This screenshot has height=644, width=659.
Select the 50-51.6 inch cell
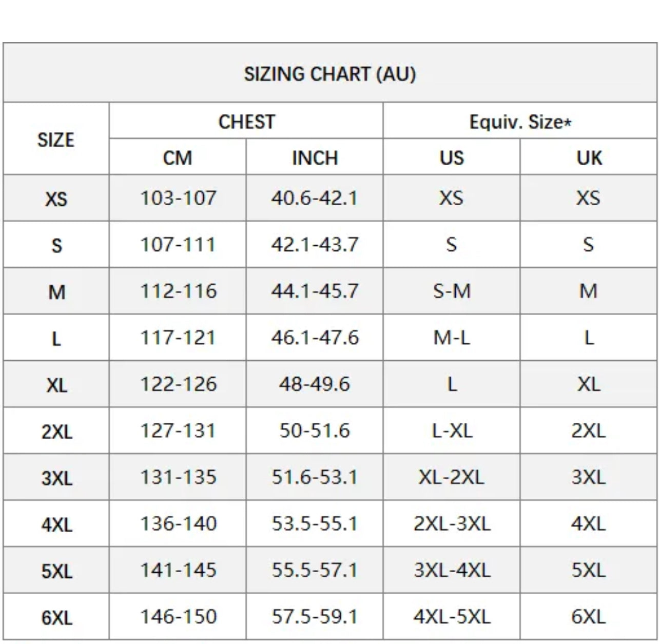point(315,431)
